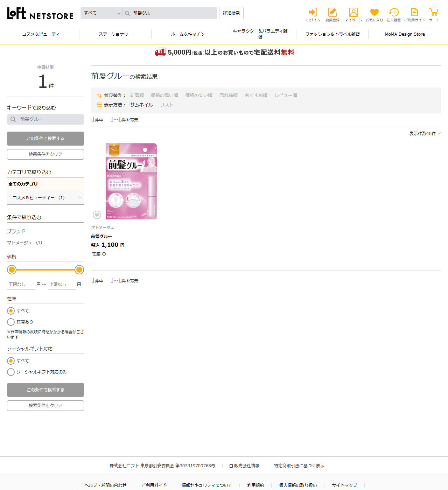Open 特定商取引法に基づく表示 link
This screenshot has height=490, width=448.
tap(299, 466)
